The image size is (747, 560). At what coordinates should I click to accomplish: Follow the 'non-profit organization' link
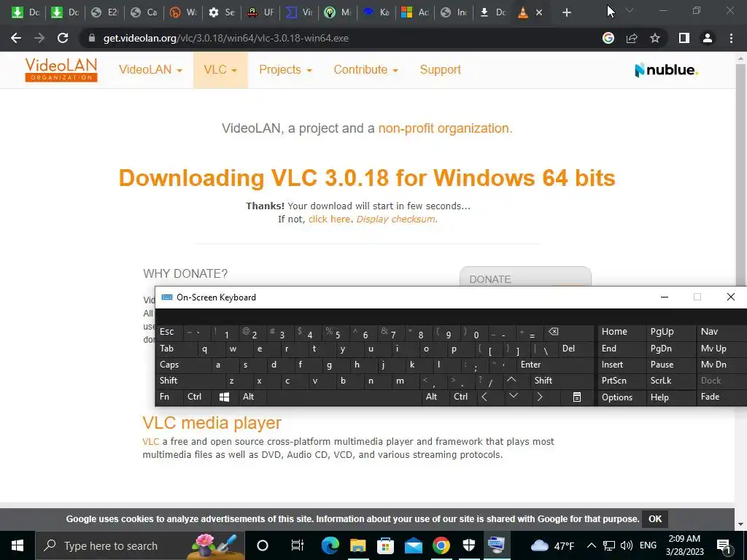pyautogui.click(x=444, y=128)
